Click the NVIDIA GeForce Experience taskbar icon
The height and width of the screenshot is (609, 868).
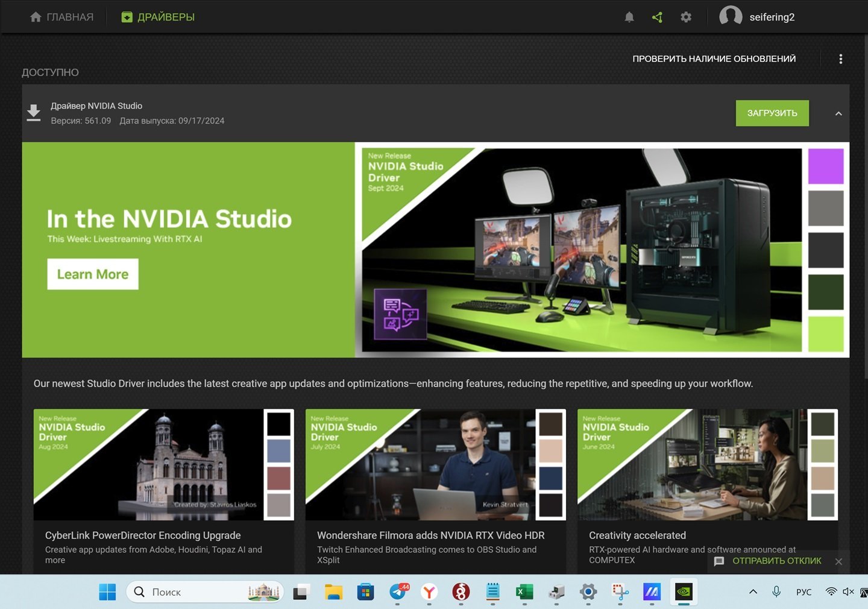point(684,592)
